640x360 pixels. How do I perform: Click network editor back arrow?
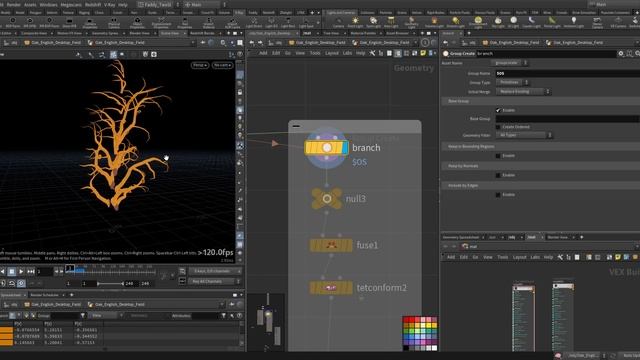(x=252, y=42)
